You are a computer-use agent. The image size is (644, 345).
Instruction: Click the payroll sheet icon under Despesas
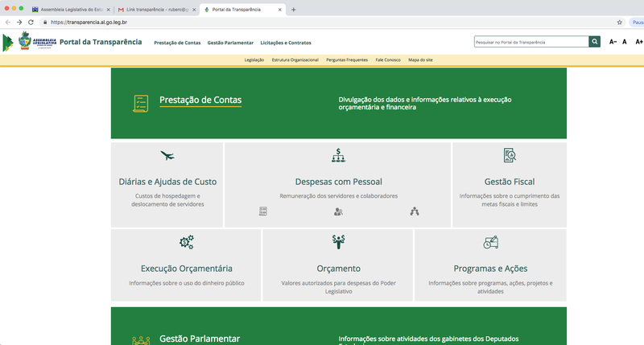tap(262, 212)
